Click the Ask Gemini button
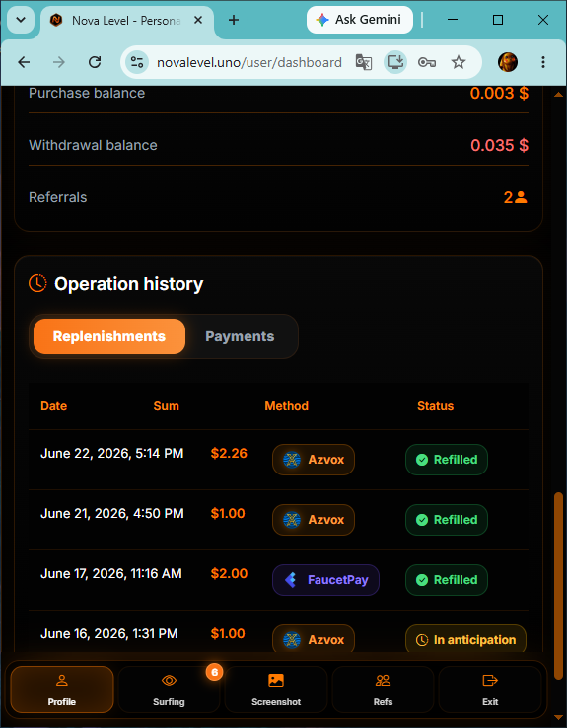 point(360,20)
